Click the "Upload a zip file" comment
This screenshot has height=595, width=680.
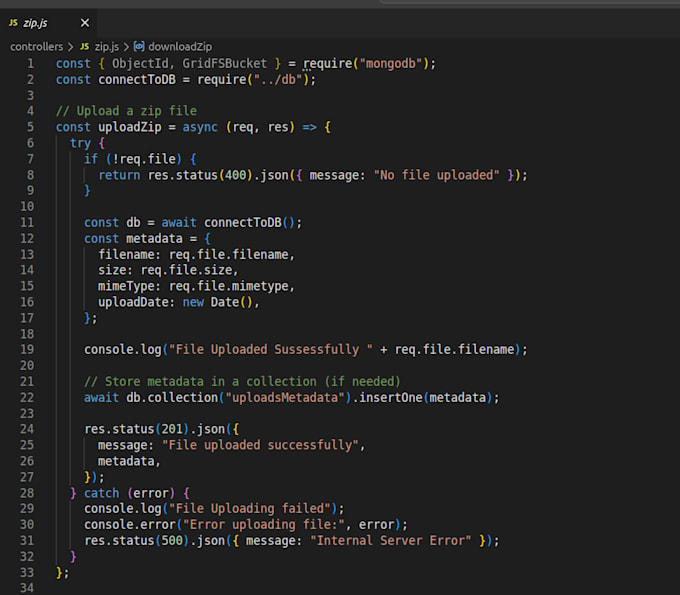click(x=126, y=111)
